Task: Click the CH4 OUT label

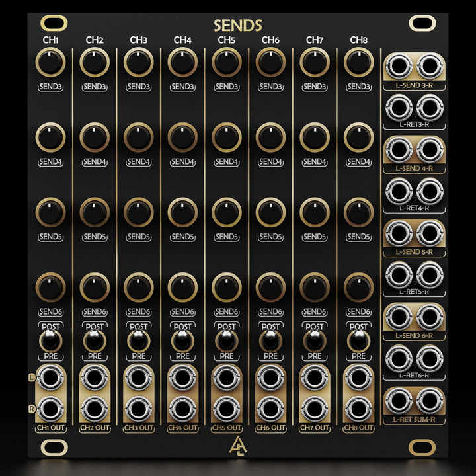Action: [182, 428]
